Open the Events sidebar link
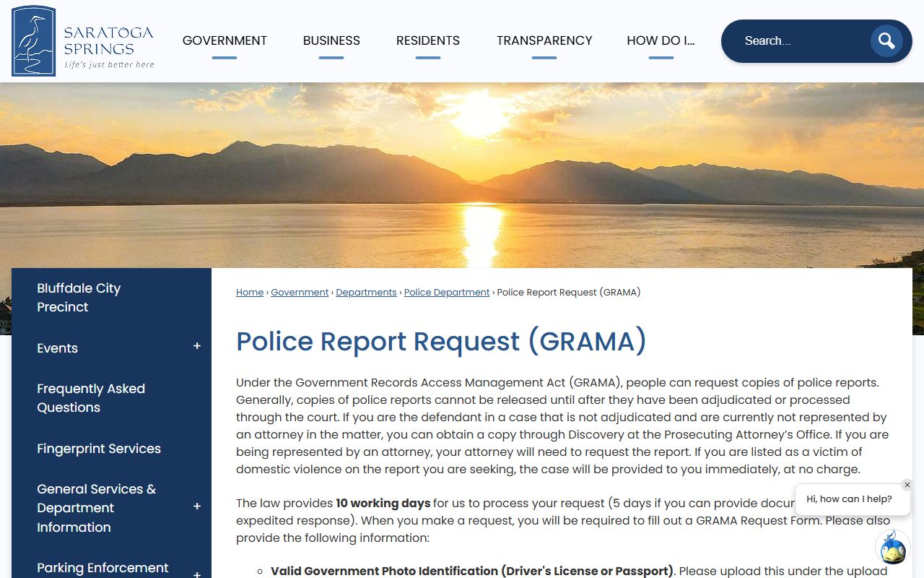Screen dimensions: 924x578 (57, 348)
